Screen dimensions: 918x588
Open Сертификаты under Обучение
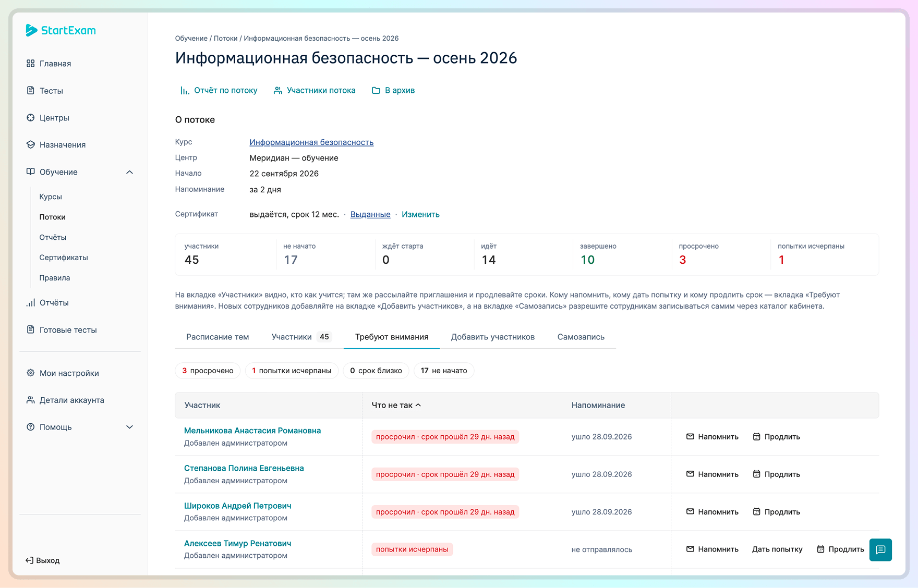click(64, 258)
